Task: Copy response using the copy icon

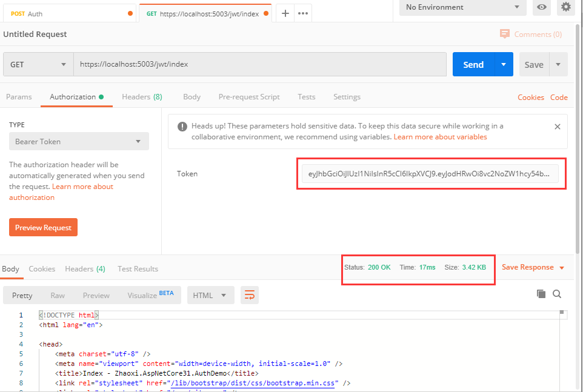Action: [x=541, y=294]
